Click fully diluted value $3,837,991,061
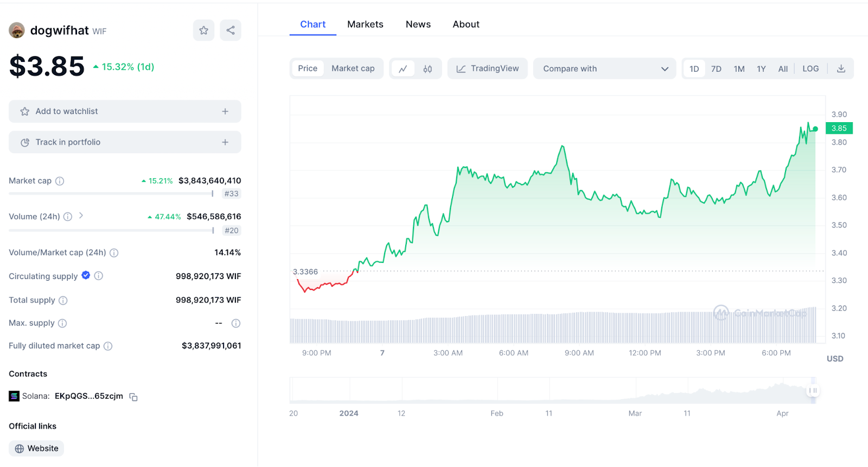The height and width of the screenshot is (467, 868). pyautogui.click(x=212, y=346)
